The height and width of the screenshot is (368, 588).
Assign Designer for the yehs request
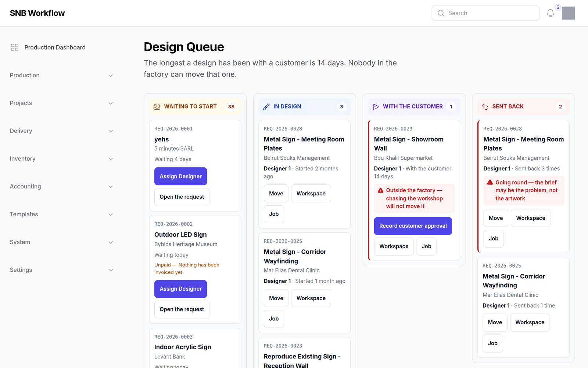point(180,176)
